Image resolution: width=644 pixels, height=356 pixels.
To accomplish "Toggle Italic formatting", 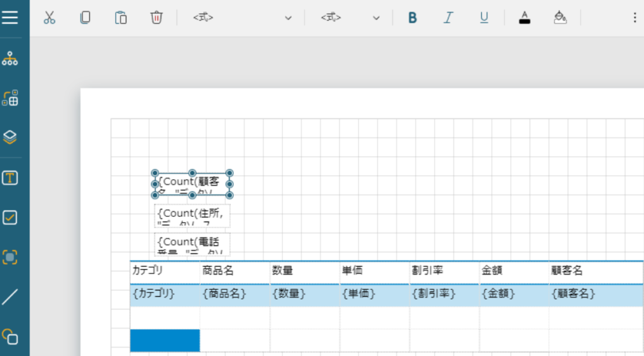I will pyautogui.click(x=448, y=18).
